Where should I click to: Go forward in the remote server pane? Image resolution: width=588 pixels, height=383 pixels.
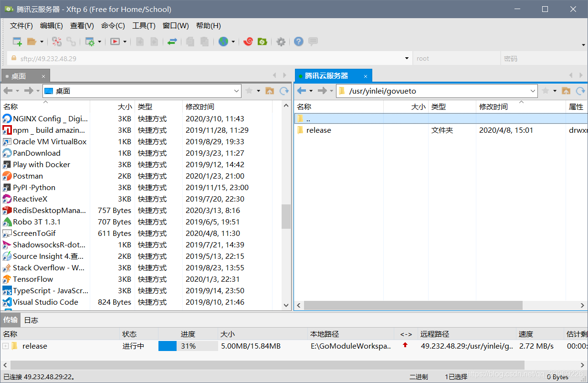[x=323, y=91]
